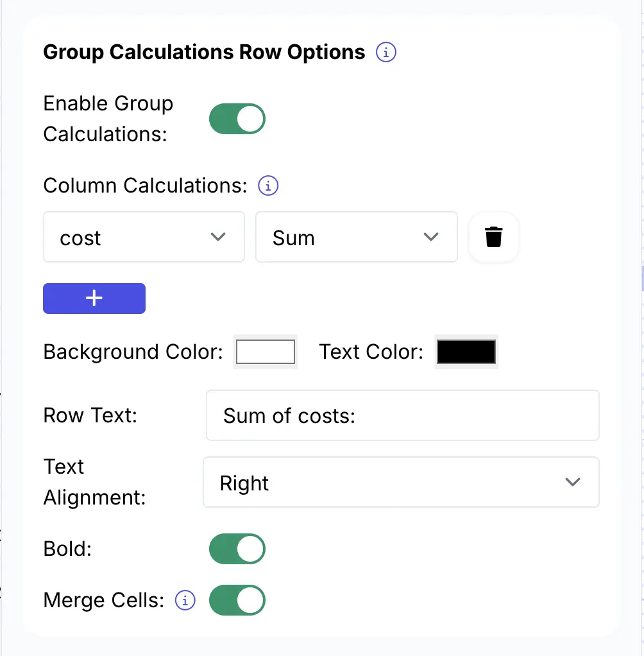
Task: Disable the Enable Group Calculations toggle
Action: click(x=237, y=119)
